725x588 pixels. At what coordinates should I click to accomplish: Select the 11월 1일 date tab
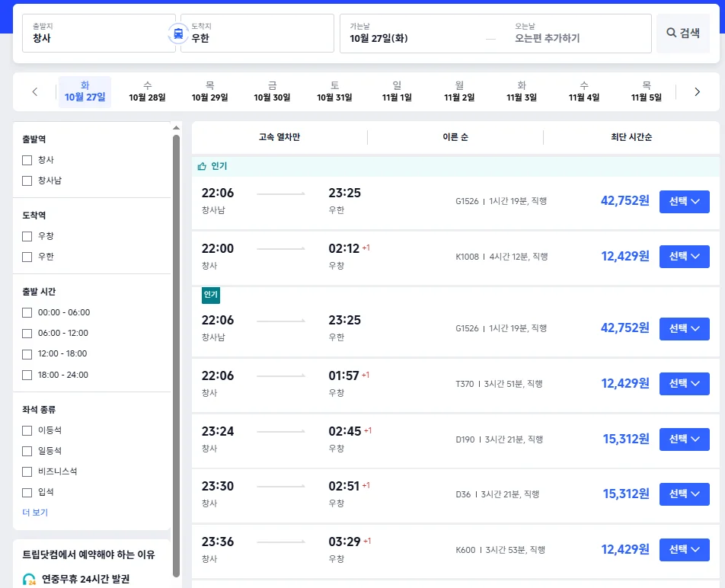pyautogui.click(x=397, y=91)
